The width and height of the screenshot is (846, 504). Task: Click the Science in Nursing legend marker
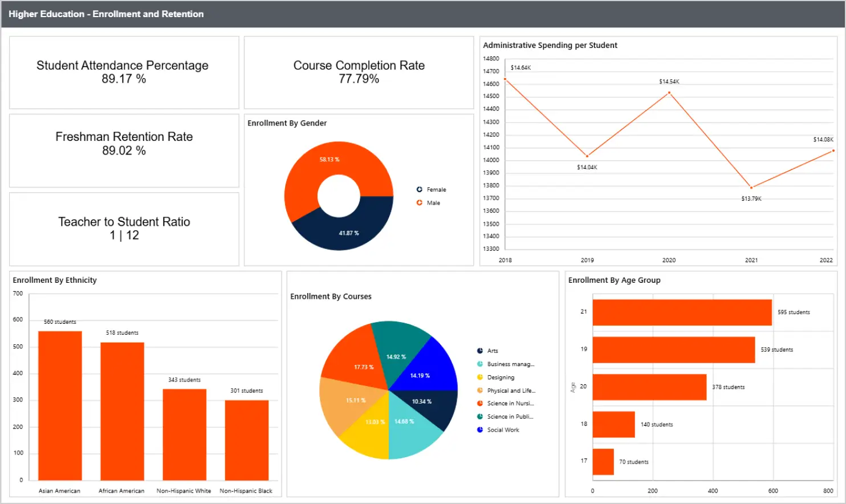(480, 403)
